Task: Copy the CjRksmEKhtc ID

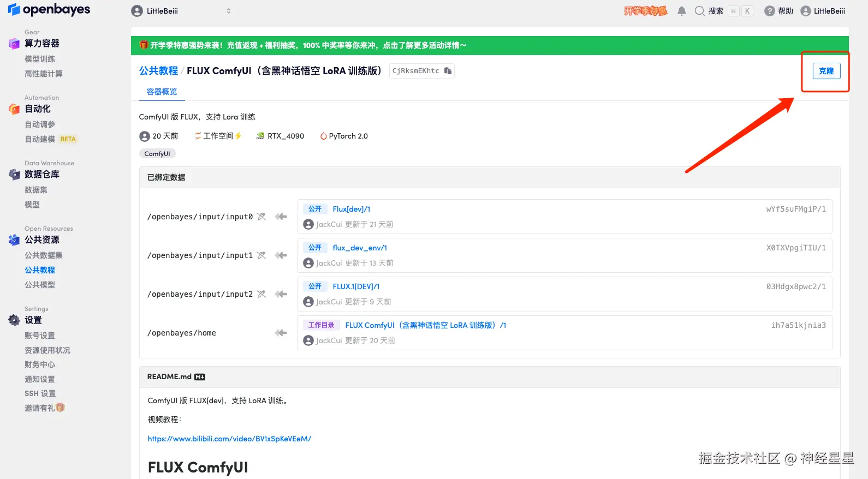Action: (448, 71)
